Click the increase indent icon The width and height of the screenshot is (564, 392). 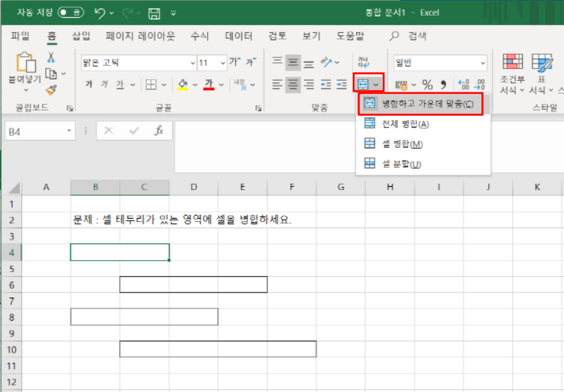point(342,85)
